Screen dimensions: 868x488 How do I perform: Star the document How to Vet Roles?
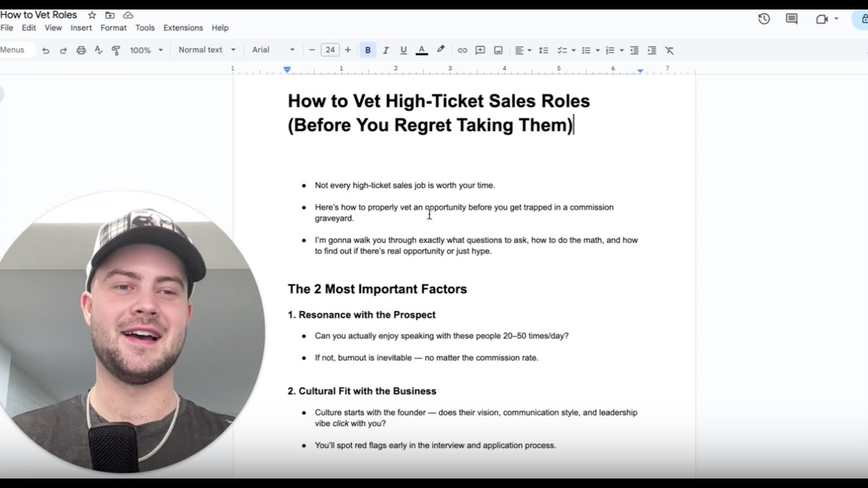pyautogui.click(x=92, y=15)
